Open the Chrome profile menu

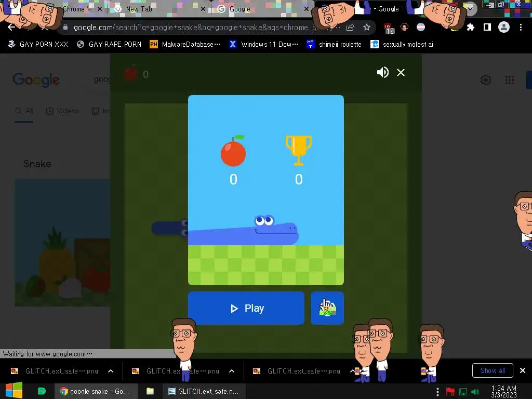coord(504,27)
